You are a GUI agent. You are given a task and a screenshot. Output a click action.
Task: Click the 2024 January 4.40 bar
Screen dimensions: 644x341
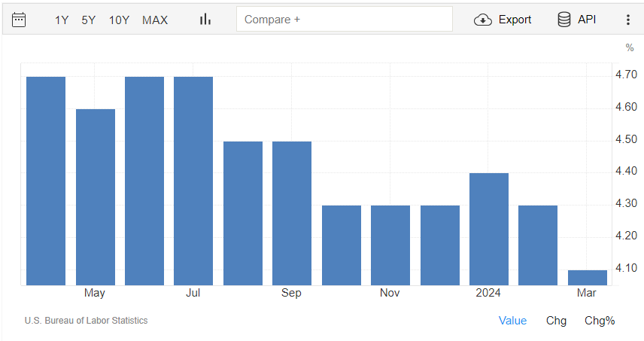(x=489, y=230)
